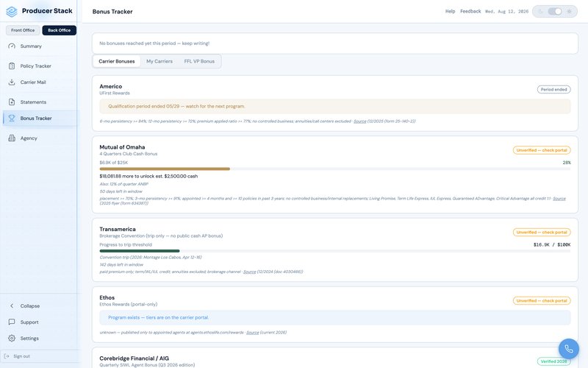
Task: Click the Bonus Tracker page heading
Action: tap(112, 12)
